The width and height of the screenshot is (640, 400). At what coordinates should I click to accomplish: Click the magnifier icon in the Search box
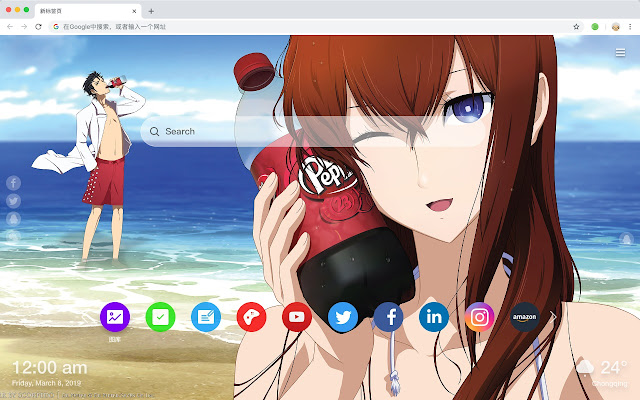pos(154,131)
